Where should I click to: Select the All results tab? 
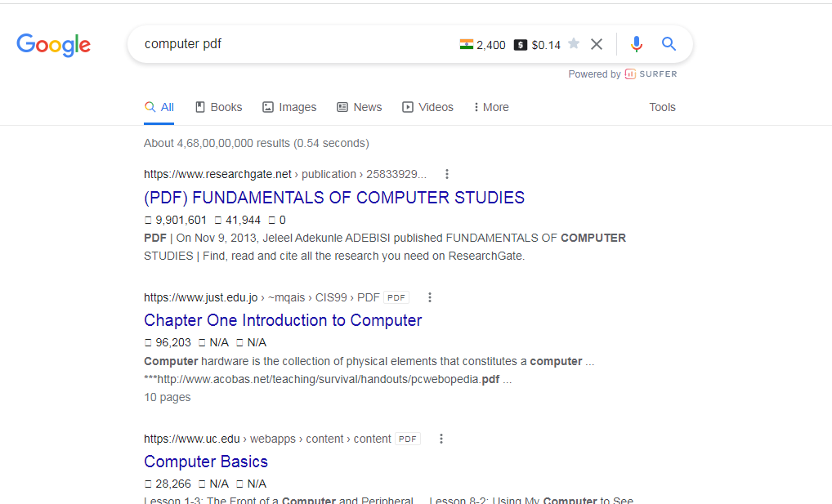click(x=159, y=107)
